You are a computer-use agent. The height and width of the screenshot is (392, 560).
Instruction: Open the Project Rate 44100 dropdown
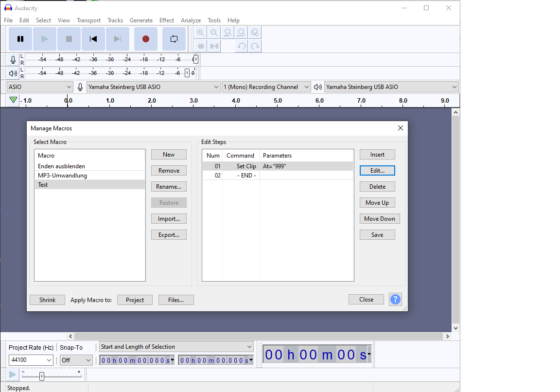click(31, 360)
